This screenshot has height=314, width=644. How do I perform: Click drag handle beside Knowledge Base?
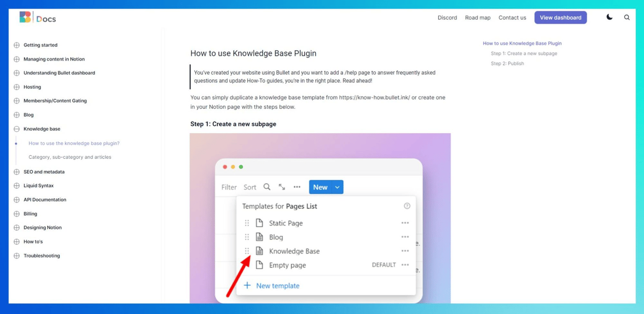click(x=247, y=251)
